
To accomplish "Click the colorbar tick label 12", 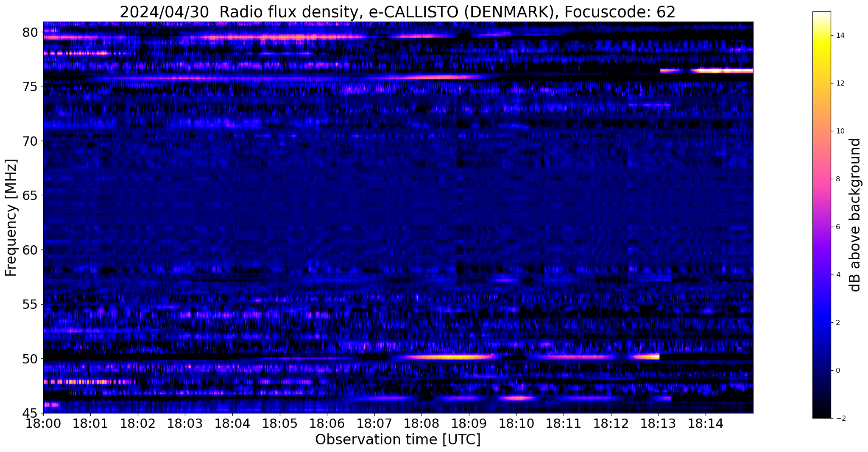I will click(x=840, y=83).
